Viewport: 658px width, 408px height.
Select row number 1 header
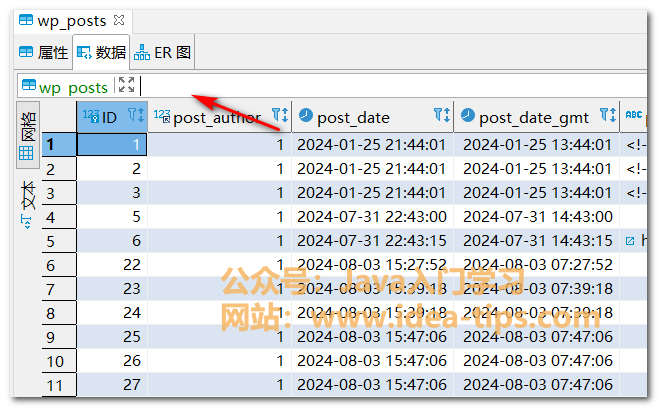pos(59,144)
